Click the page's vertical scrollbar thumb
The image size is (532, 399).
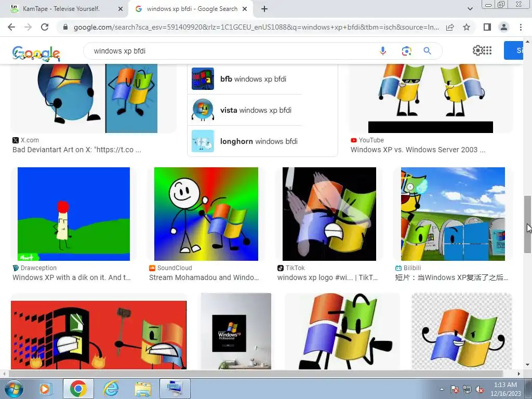pos(527,224)
